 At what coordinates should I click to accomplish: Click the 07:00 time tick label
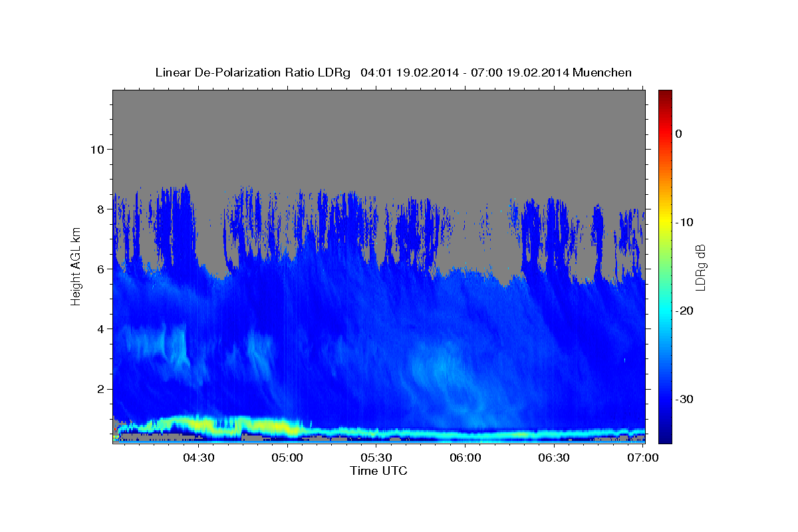pos(643,458)
